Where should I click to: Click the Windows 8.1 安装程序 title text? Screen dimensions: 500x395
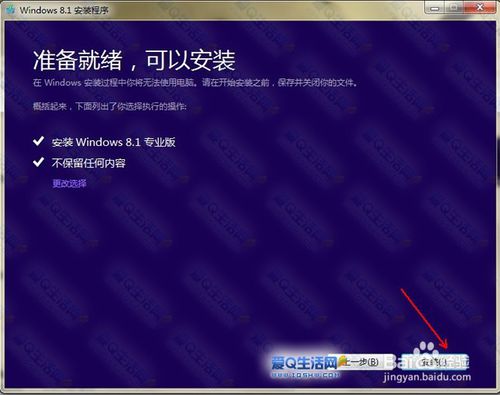64,10
